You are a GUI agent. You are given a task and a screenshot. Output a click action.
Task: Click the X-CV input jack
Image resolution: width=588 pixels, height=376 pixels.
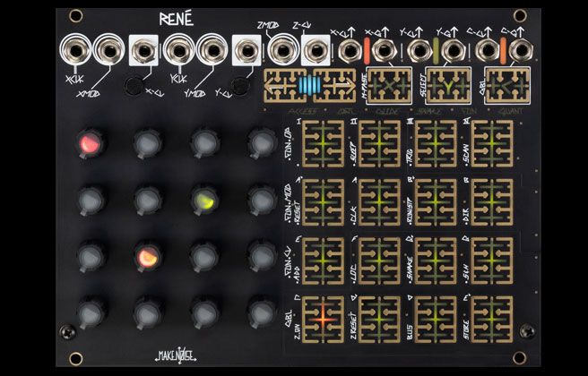(143, 50)
